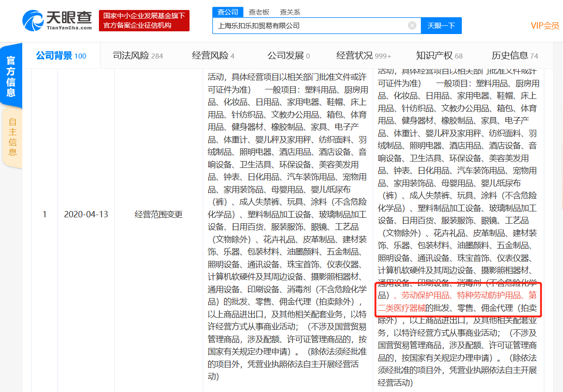Open the VIP会员 link
Image resolution: width=563 pixels, height=392 pixels.
545,26
